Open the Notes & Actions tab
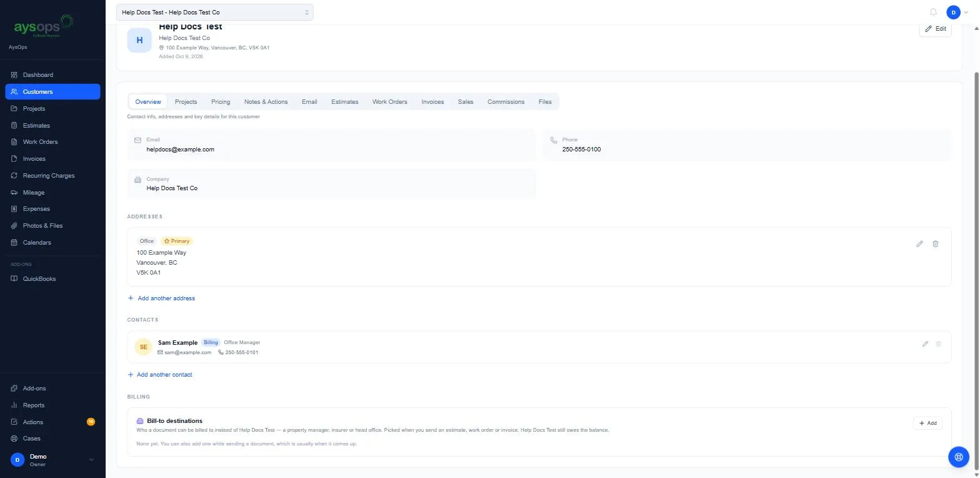Screen dimensions: 980x478 (x=266, y=102)
